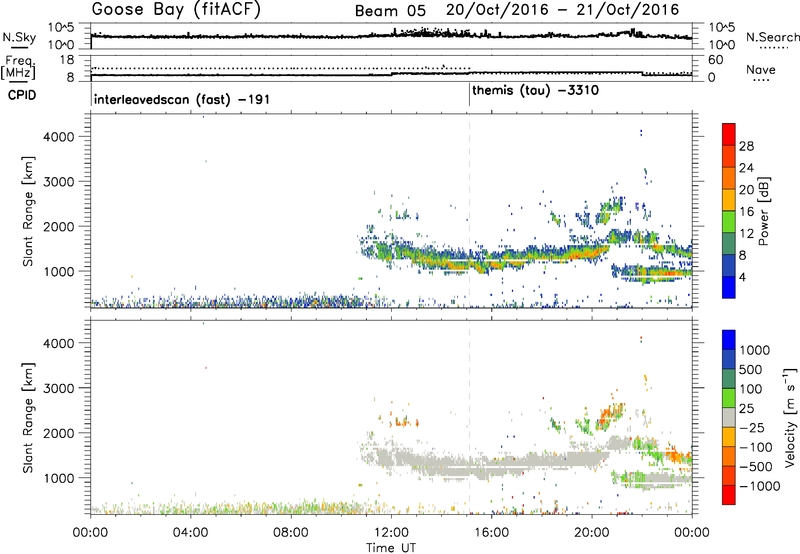Click the '04:00' time axis label
The width and height of the screenshot is (800, 554).
(x=191, y=533)
